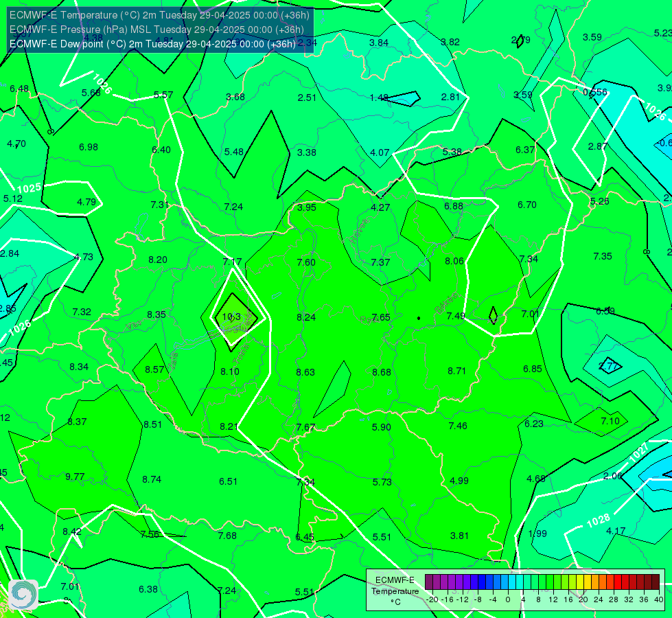This screenshot has height=618, width=672.
Task: Click the 10.3 value inside the diamond contour
Action: (231, 317)
